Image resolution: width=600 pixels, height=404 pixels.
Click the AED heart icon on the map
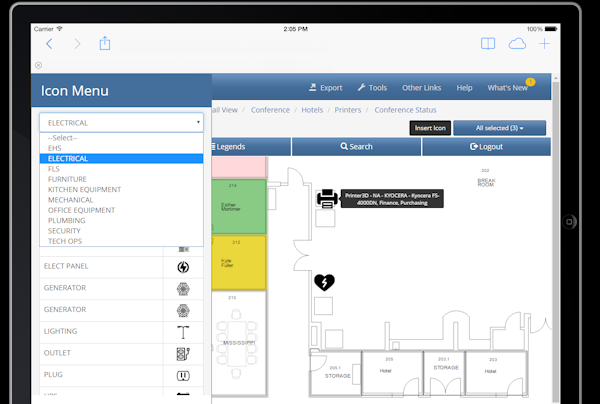pyautogui.click(x=324, y=283)
